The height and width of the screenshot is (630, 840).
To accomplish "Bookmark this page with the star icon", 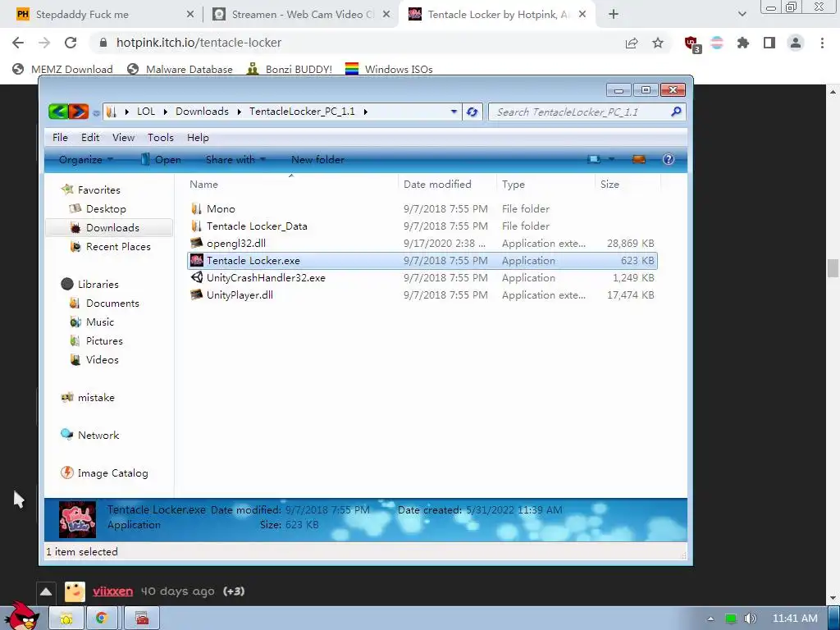I will [658, 43].
